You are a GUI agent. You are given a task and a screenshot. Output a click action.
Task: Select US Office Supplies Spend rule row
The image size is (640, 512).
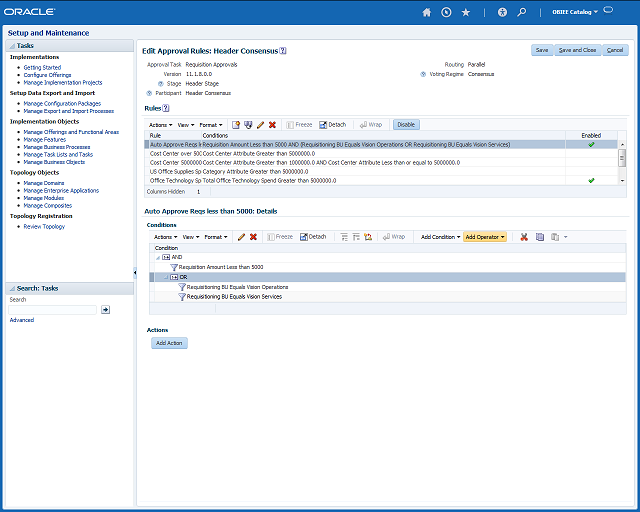(380, 171)
